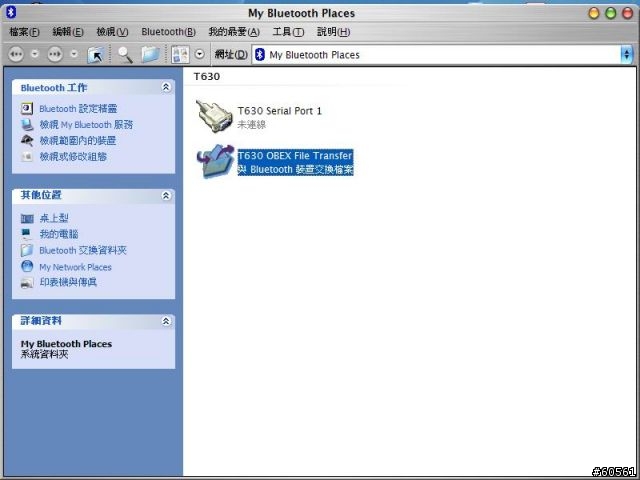Click the Bluetooth setup wizard icon
The image size is (640, 480).
coord(27,109)
